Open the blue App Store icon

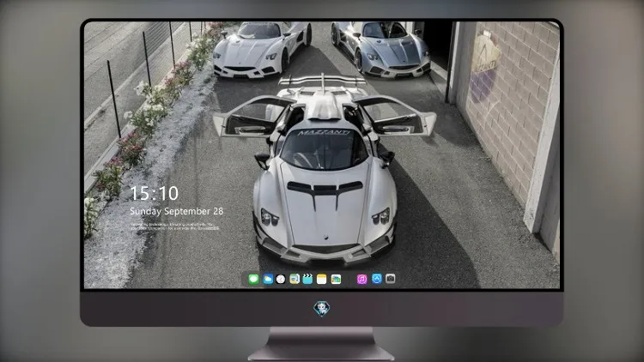click(377, 279)
